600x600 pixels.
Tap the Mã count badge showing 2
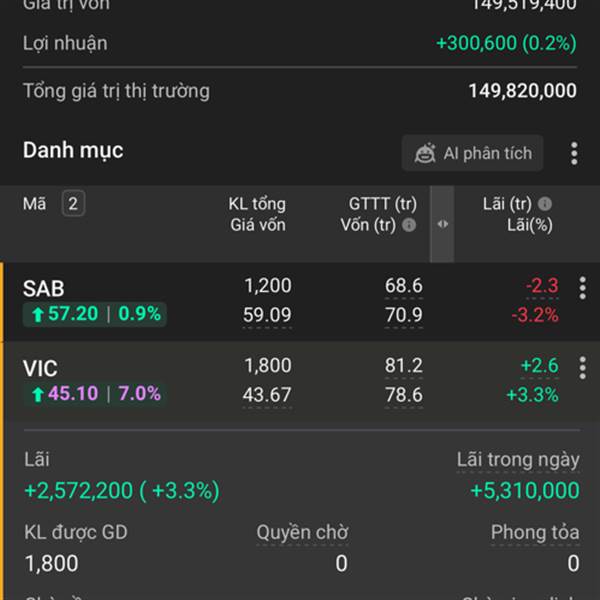73,203
